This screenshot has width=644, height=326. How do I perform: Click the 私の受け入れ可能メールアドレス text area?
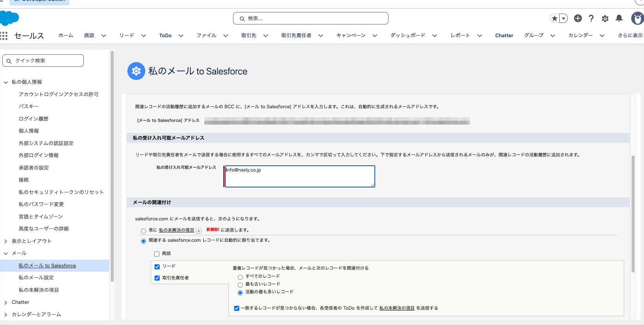coord(300,176)
